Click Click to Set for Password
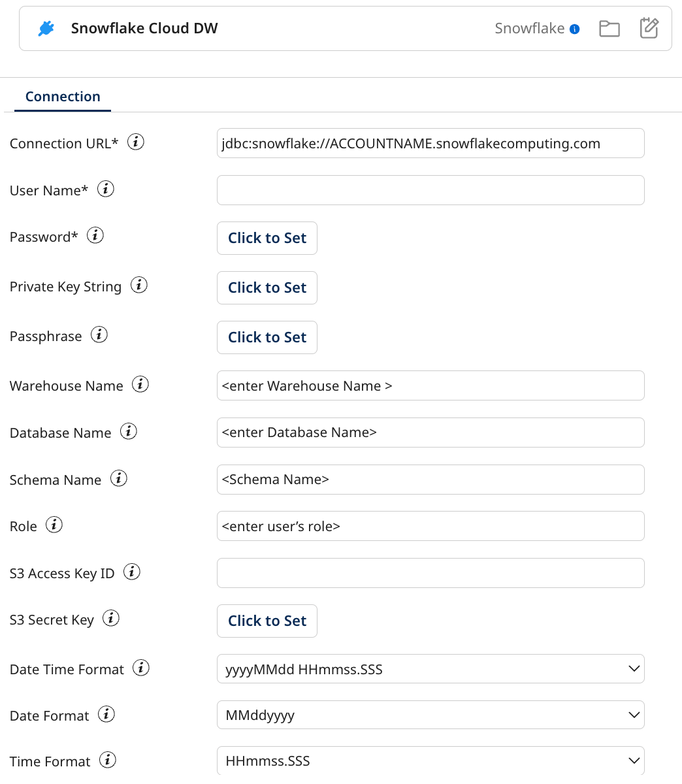This screenshot has height=784, width=682. pos(267,238)
